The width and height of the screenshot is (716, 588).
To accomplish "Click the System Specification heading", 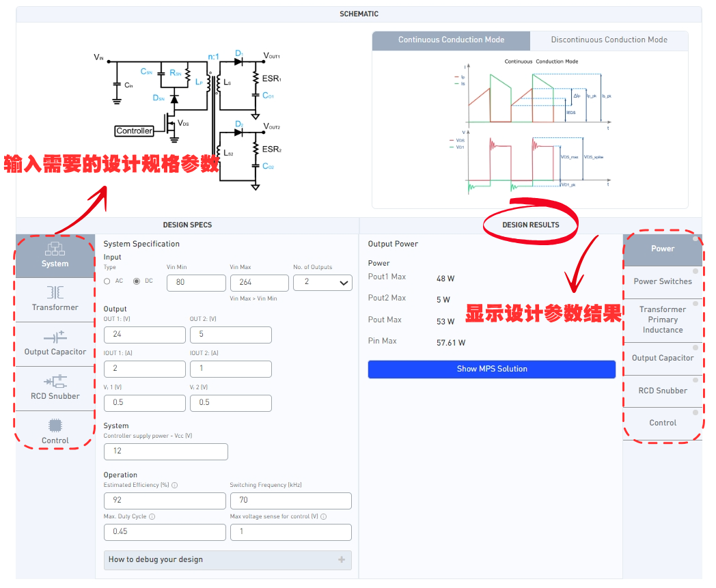I will coord(141,244).
